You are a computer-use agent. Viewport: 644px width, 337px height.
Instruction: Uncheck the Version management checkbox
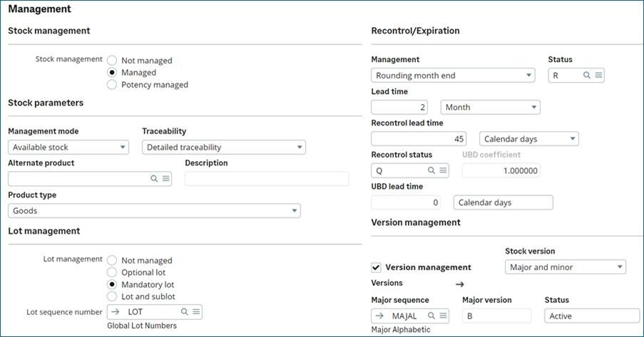[376, 267]
